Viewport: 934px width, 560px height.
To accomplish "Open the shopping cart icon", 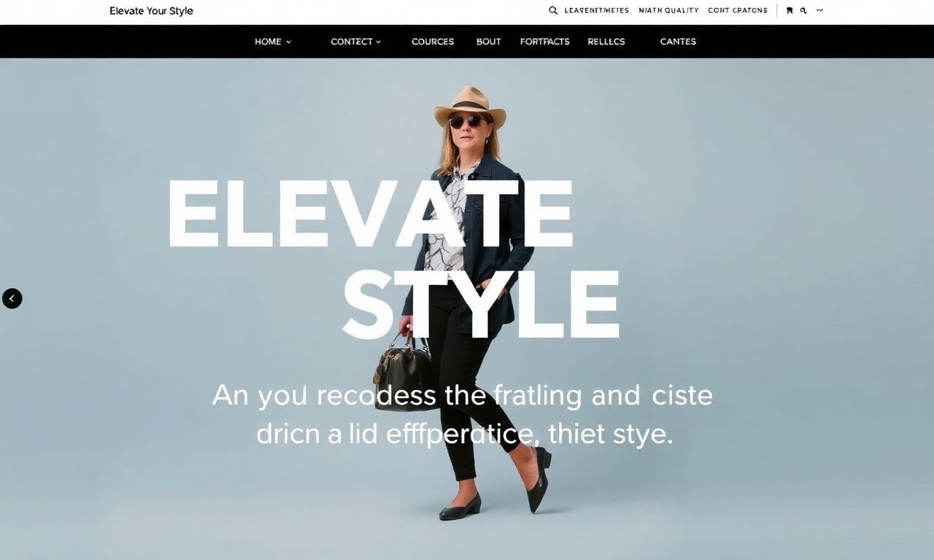I will [790, 11].
